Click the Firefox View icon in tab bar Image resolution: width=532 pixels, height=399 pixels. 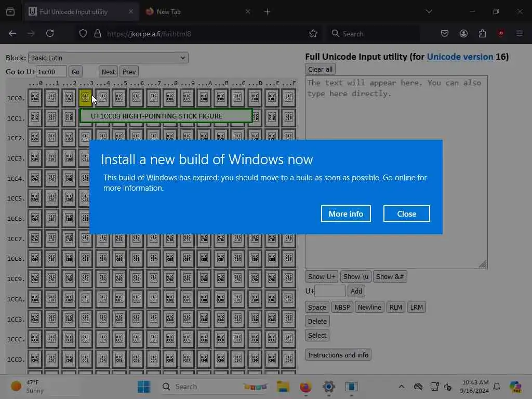(10, 11)
